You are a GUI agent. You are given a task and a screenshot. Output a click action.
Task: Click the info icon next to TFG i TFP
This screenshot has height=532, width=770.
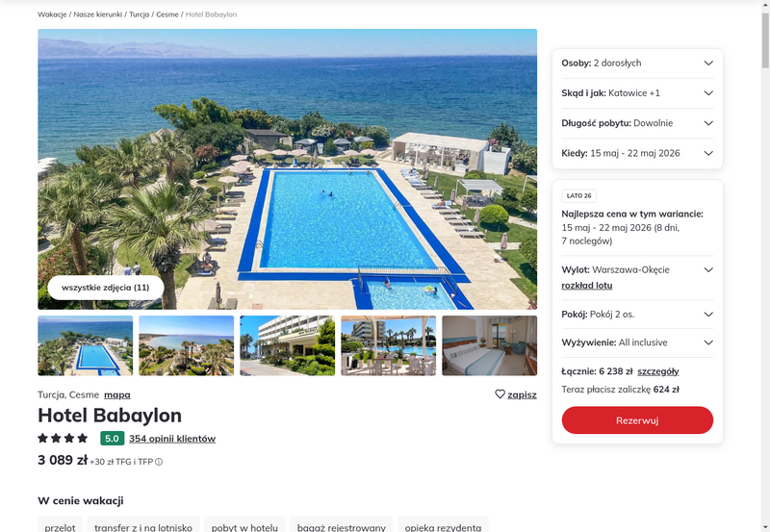coord(159,462)
